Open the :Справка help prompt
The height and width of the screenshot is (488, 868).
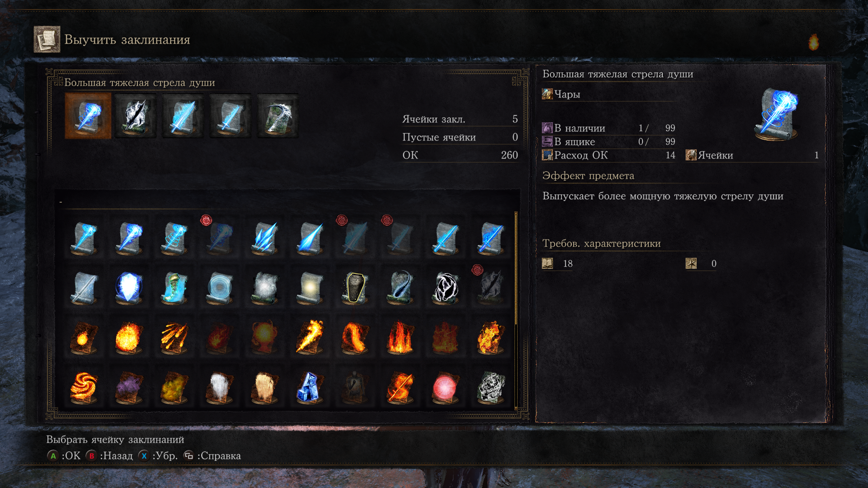(x=212, y=455)
